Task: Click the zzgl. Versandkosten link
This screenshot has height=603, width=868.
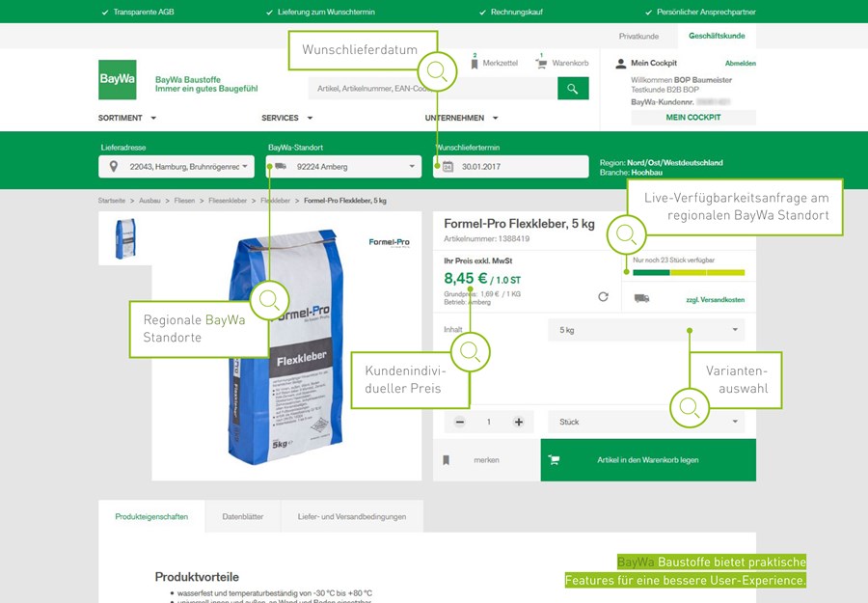Action: [716, 299]
